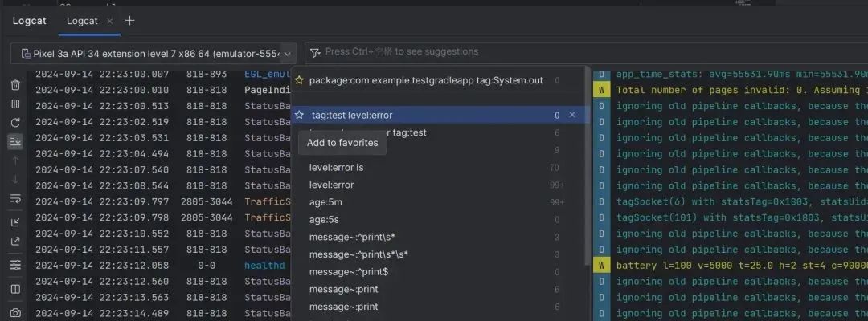Viewport: 868px width, 321px height.
Task: Unfavorite the package:com.example.testgradleapp filter star
Action: point(299,80)
